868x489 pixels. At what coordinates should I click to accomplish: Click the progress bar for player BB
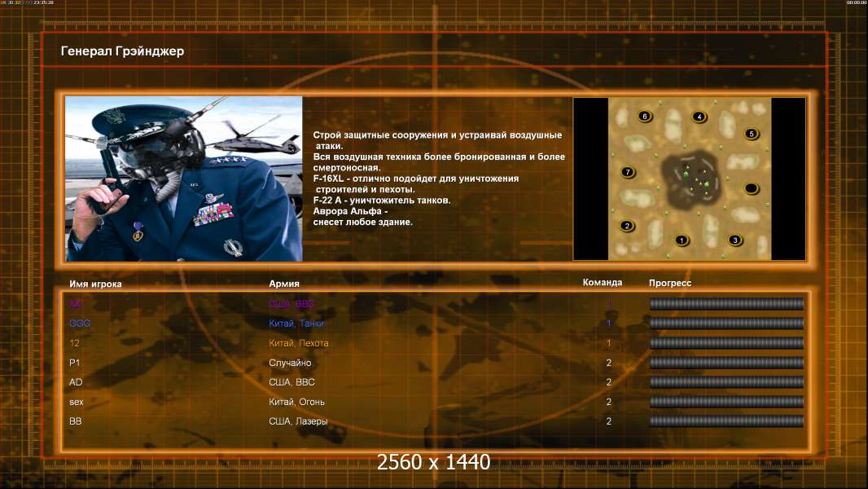coord(726,421)
